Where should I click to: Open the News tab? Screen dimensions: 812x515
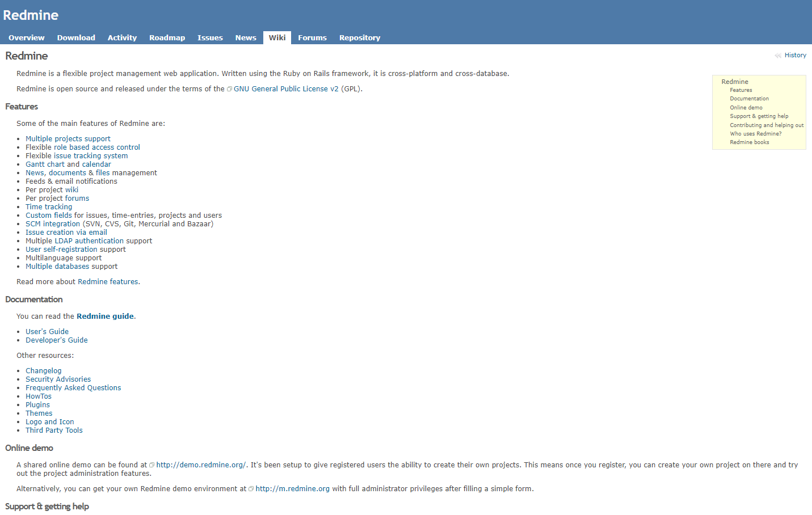[246, 38]
